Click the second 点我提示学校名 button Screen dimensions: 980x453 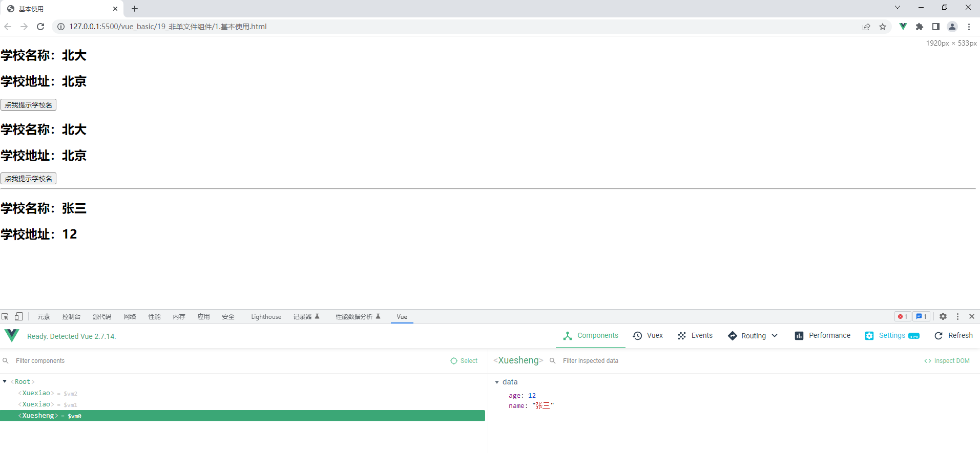[x=28, y=179]
